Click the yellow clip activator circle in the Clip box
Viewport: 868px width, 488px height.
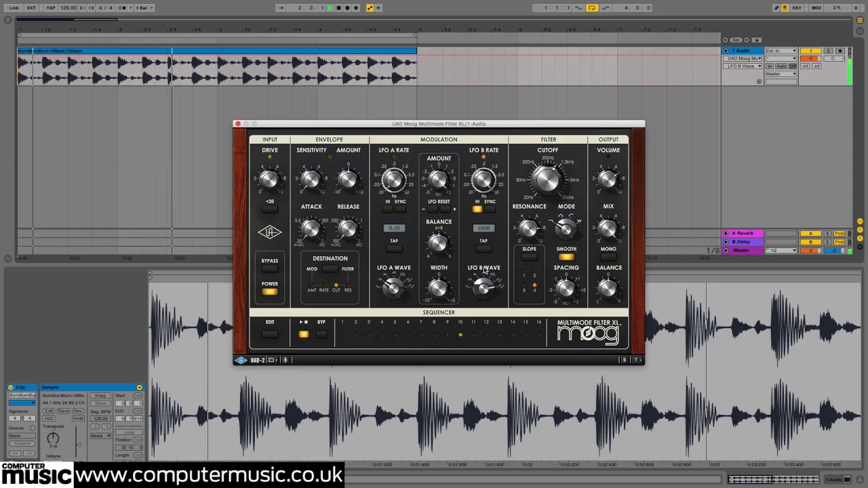[x=12, y=388]
